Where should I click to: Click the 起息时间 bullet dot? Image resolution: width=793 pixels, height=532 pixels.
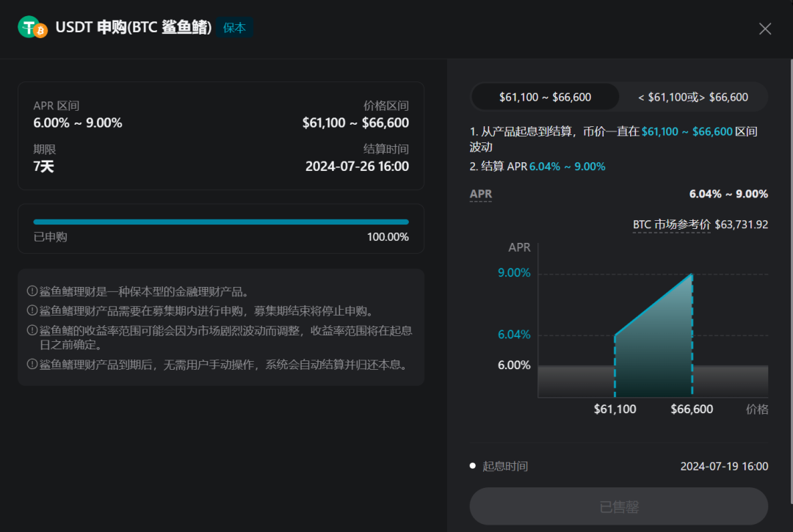[472, 466]
